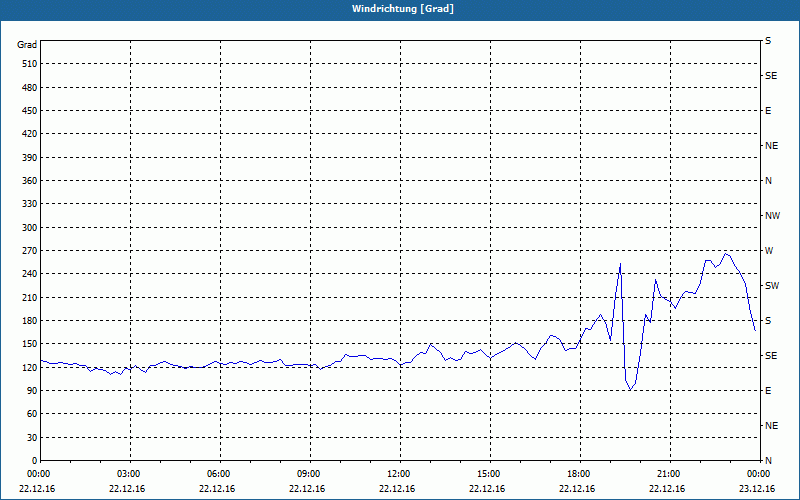
Task: Select the 22.12.16 date beneath 03:00
Action: click(127, 489)
